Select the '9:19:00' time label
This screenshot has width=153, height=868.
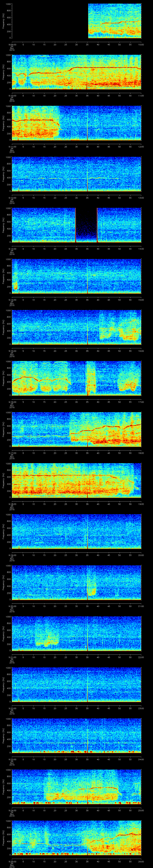(x=12, y=555)
